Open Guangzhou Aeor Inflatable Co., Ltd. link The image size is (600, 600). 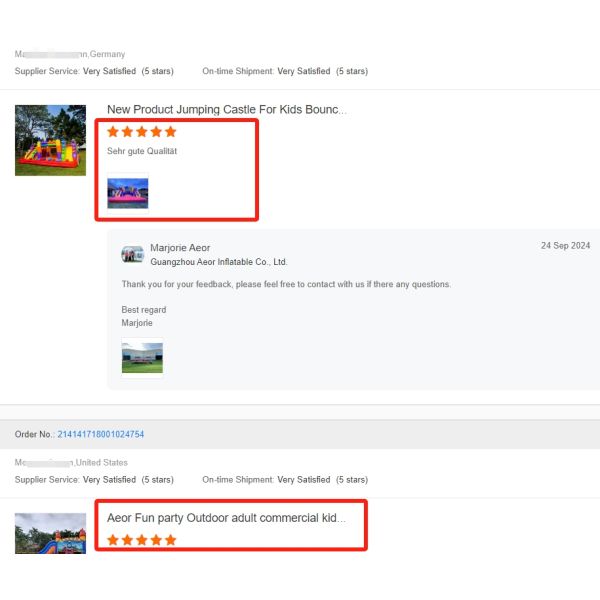[x=218, y=262]
